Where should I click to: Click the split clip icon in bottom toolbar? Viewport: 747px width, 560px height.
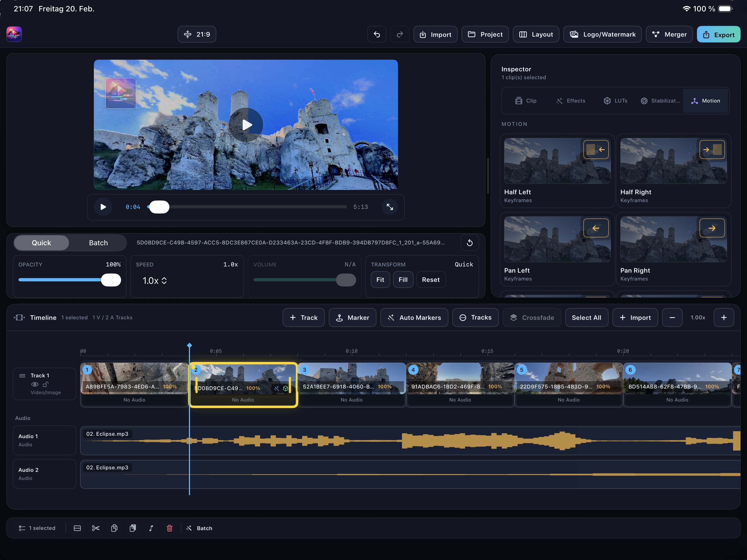coord(77,528)
